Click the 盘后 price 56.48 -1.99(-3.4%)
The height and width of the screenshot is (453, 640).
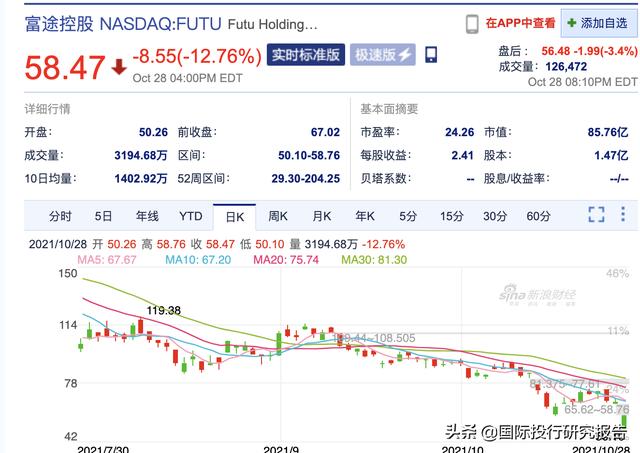point(589,51)
